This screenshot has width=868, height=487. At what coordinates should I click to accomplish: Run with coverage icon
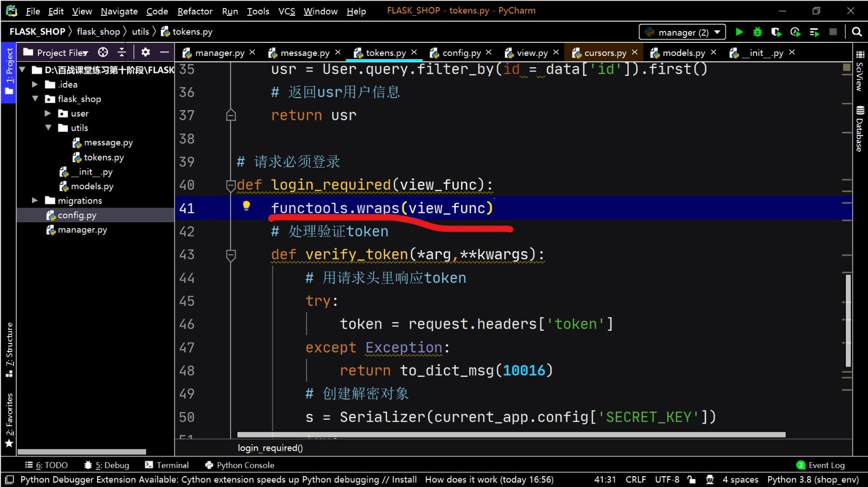[x=776, y=32]
